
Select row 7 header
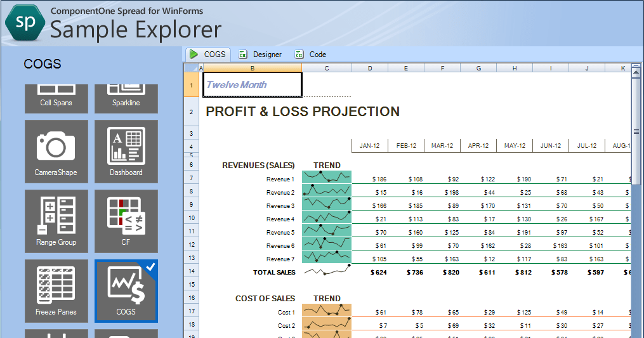click(192, 178)
